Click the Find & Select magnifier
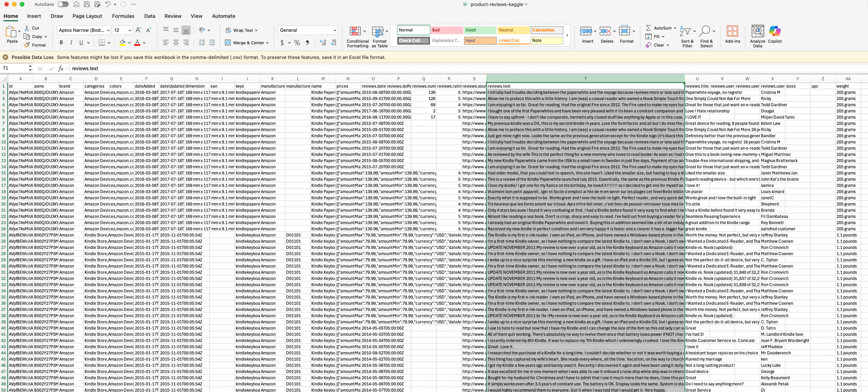 [705, 31]
